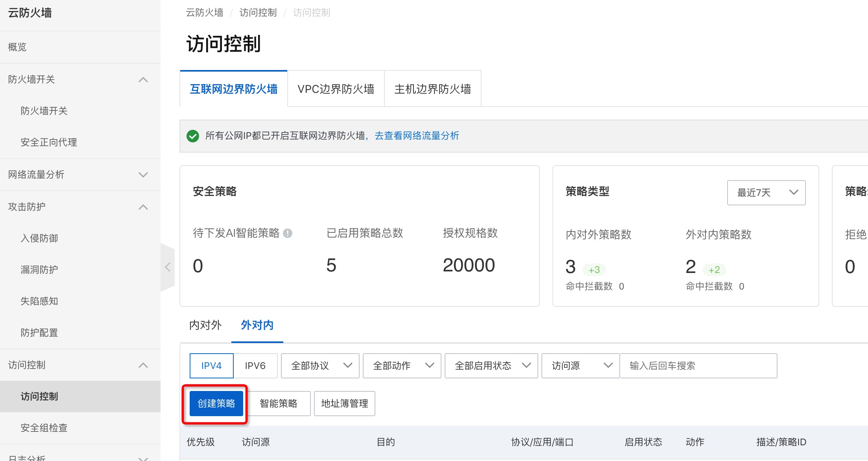Switch to the 内对外 direction tab
The image size is (868, 461).
tap(205, 325)
